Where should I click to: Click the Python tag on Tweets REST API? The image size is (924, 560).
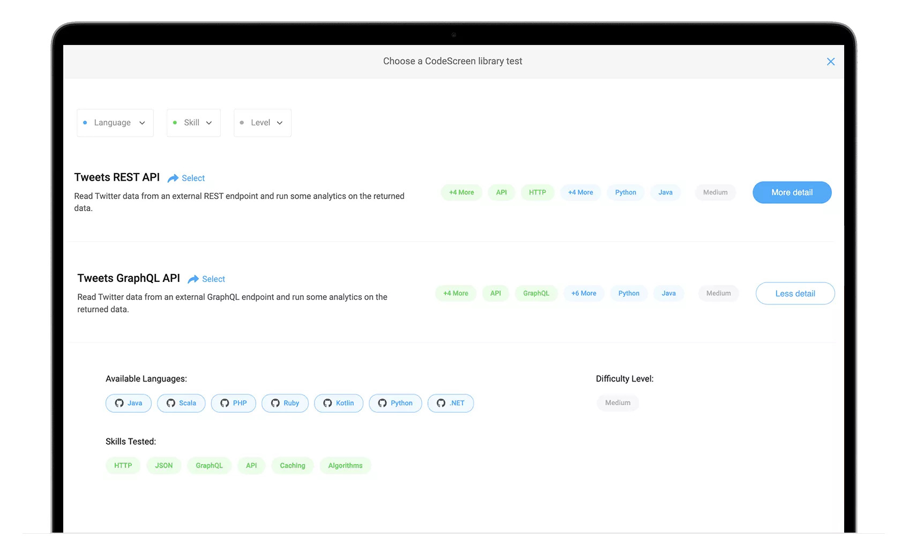pos(625,192)
